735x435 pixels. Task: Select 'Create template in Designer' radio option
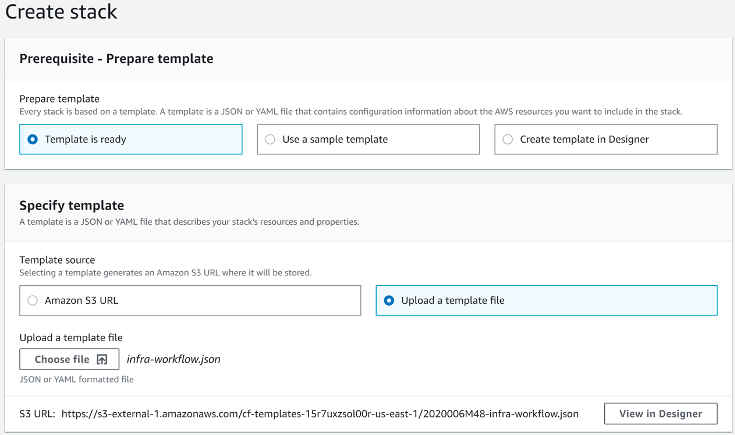click(x=606, y=139)
